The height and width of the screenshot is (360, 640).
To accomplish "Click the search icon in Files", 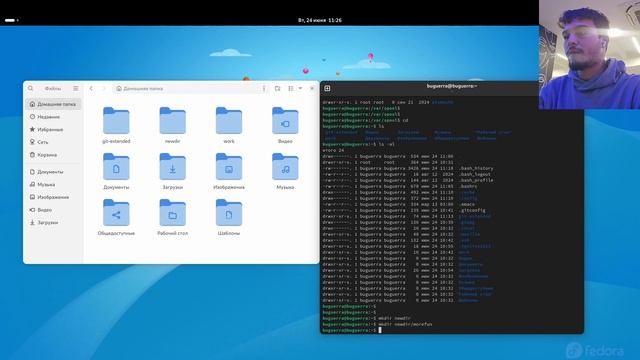I will (31, 88).
